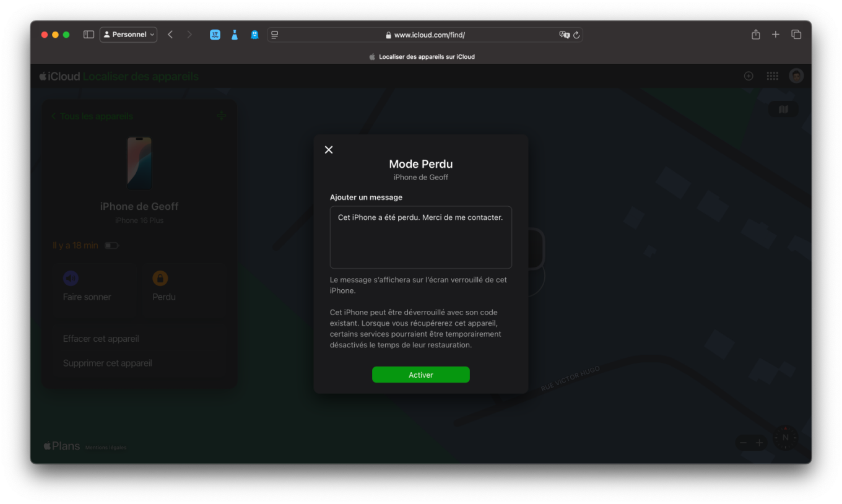The width and height of the screenshot is (842, 504).
Task: Click the iCloud add circle plus icon
Action: click(x=749, y=76)
